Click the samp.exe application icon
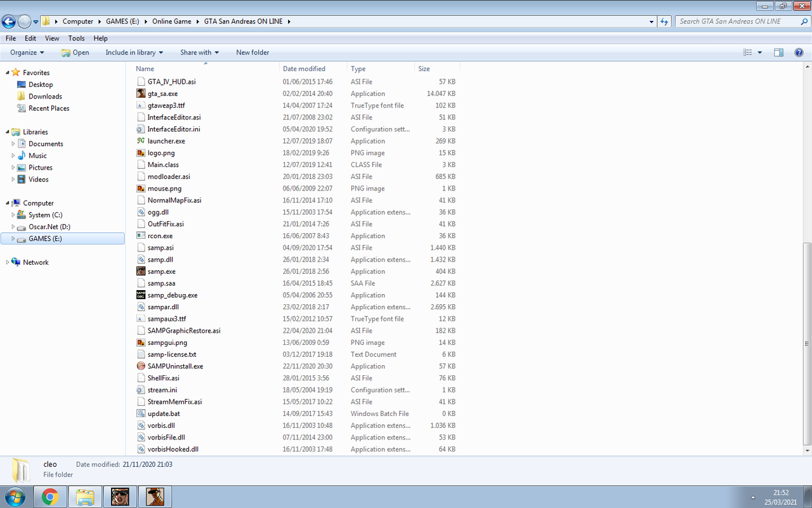The height and width of the screenshot is (508, 812). pos(141,271)
